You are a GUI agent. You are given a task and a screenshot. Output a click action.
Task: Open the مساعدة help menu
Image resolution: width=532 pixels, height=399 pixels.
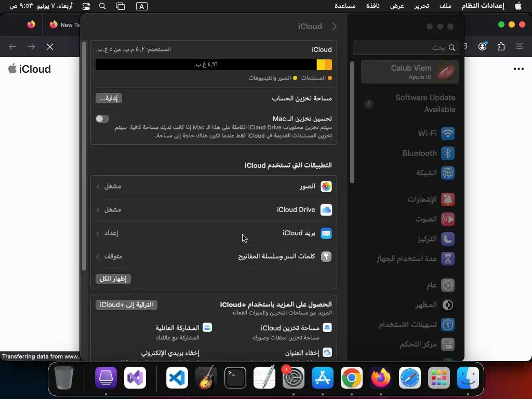point(345,6)
